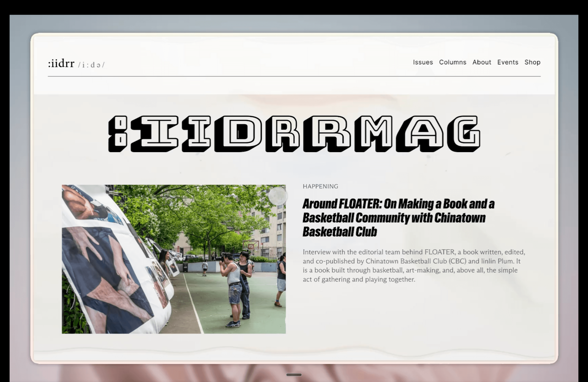Click the :IIDRRMAG banner title
This screenshot has height=382, width=588.
pyautogui.click(x=294, y=133)
